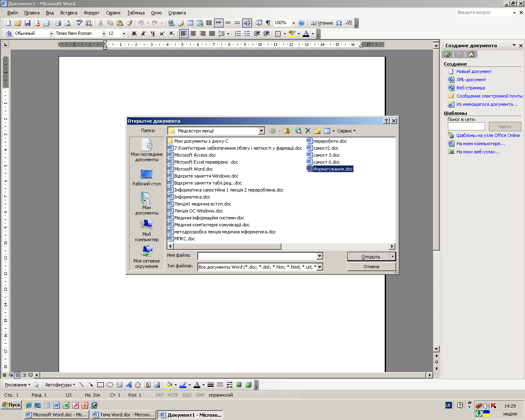The image size is (525, 420).
Task: Select the Oval shape tool
Action: 110,385
